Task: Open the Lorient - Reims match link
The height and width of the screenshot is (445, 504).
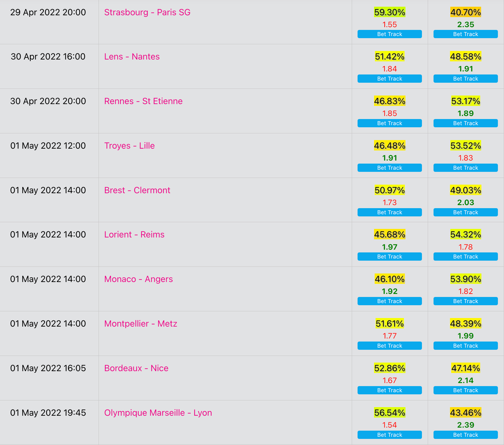Action: coord(134,234)
